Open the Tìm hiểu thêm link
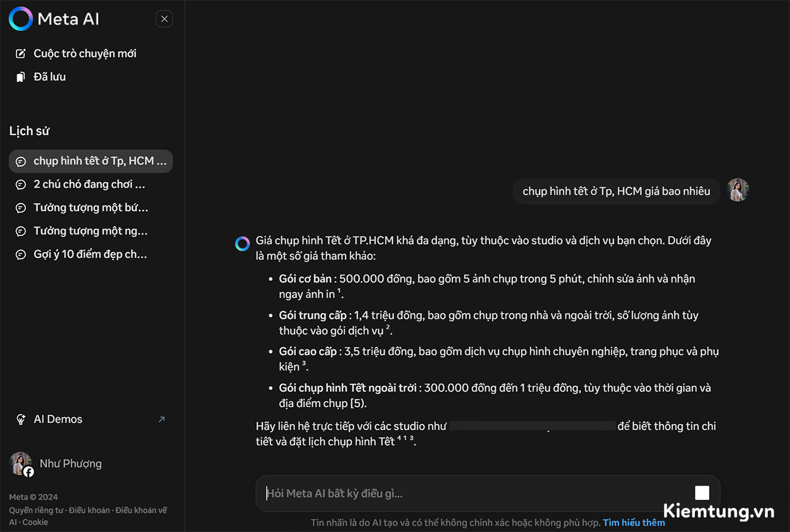Screen dimensions: 790x532 click(634, 523)
